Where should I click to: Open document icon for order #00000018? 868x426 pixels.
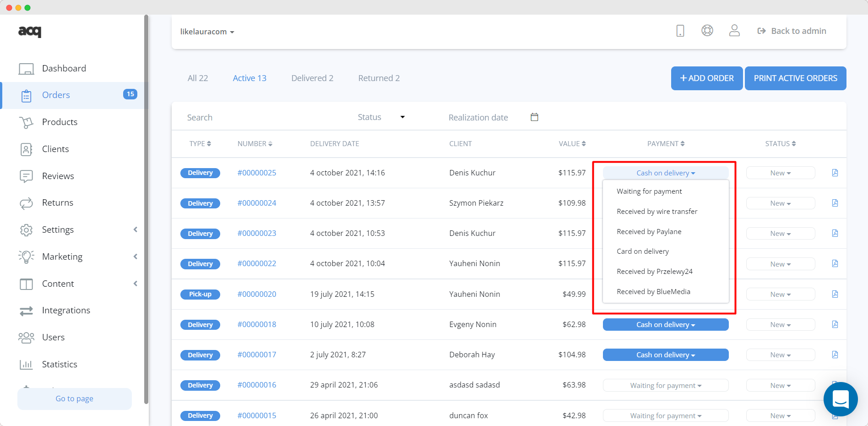(x=835, y=324)
